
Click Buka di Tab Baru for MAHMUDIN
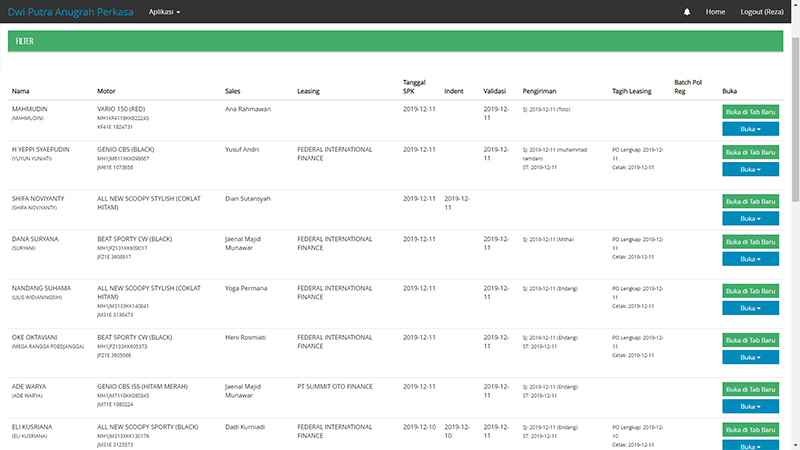click(751, 112)
